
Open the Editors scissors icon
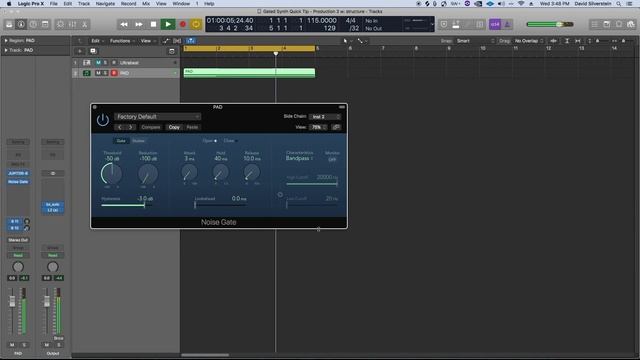coord(84,24)
